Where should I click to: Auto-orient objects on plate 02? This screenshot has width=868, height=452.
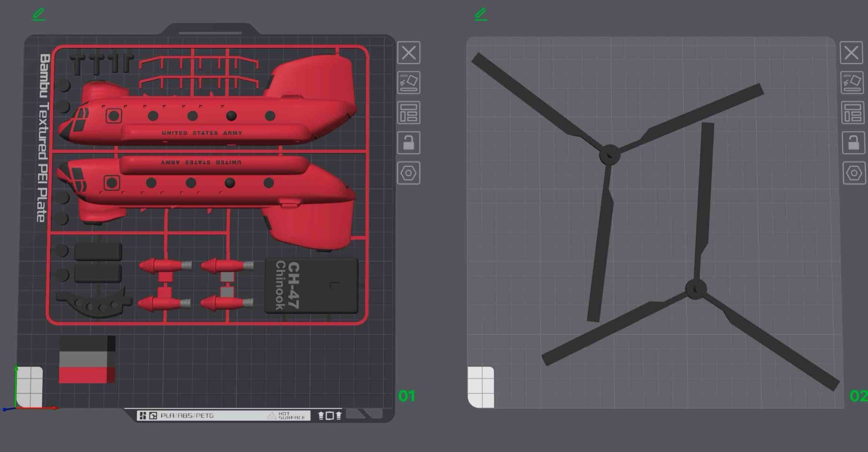[x=852, y=83]
